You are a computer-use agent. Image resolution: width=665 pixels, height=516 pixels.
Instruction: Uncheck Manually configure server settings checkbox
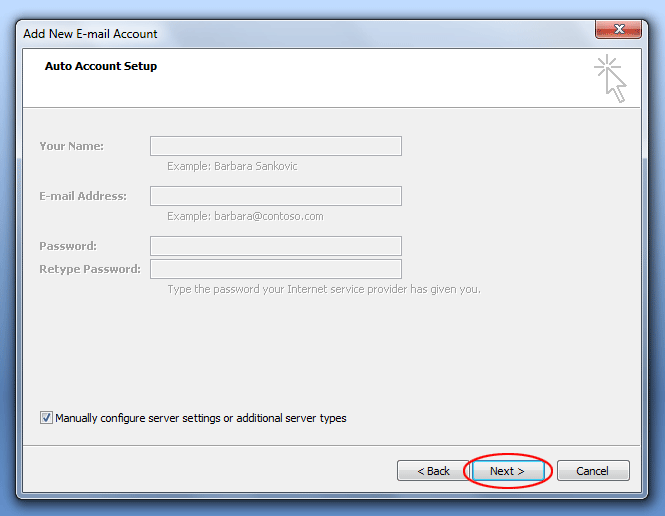click(46, 418)
